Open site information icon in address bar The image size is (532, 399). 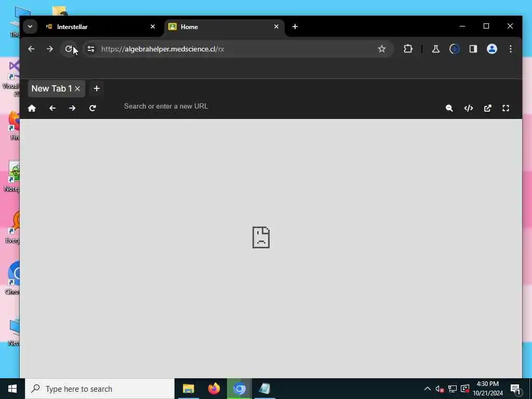coord(91,49)
